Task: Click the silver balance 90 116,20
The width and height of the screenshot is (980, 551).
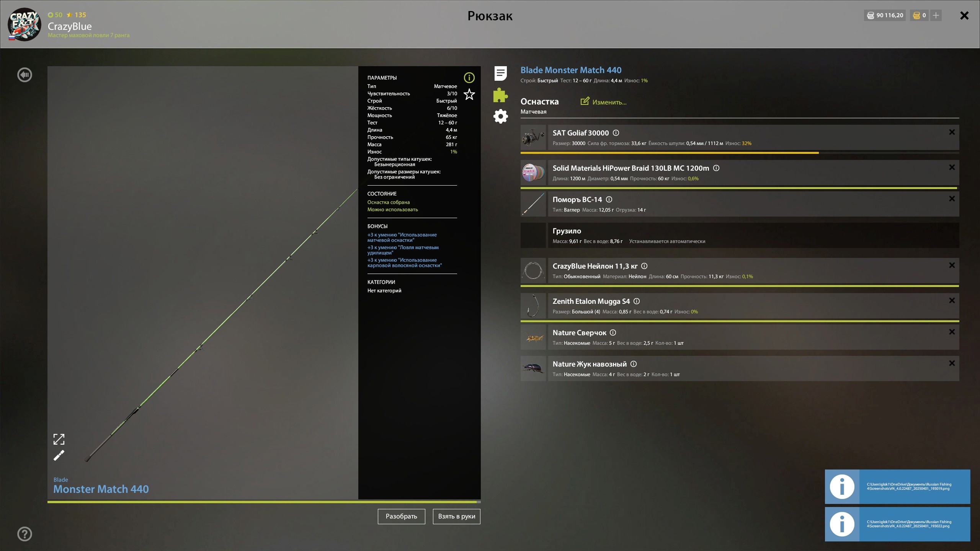Action: 885,15
